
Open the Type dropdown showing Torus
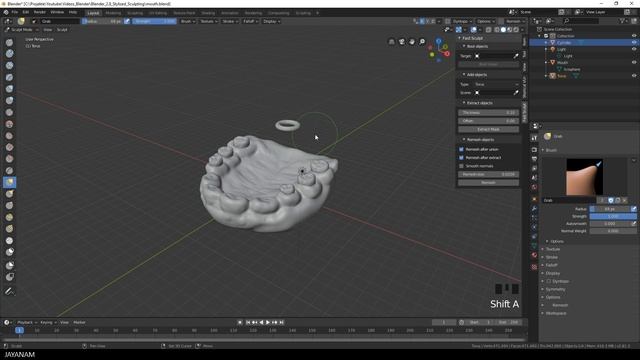tap(496, 84)
